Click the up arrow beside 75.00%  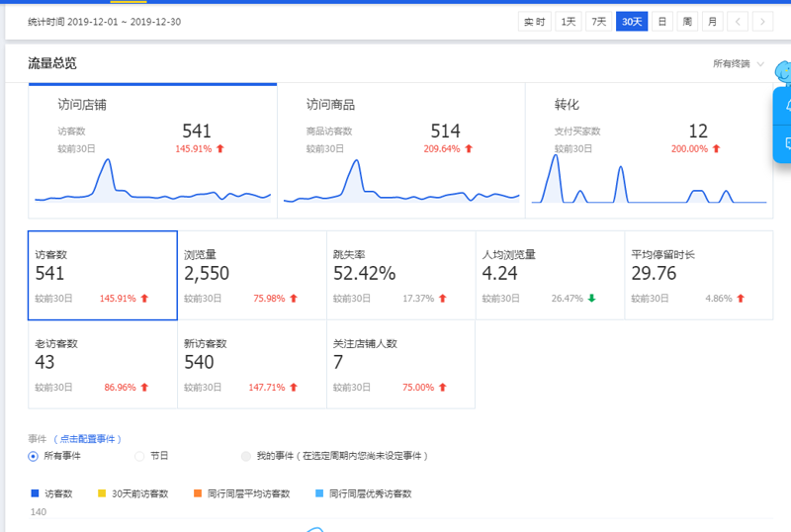[x=442, y=388]
